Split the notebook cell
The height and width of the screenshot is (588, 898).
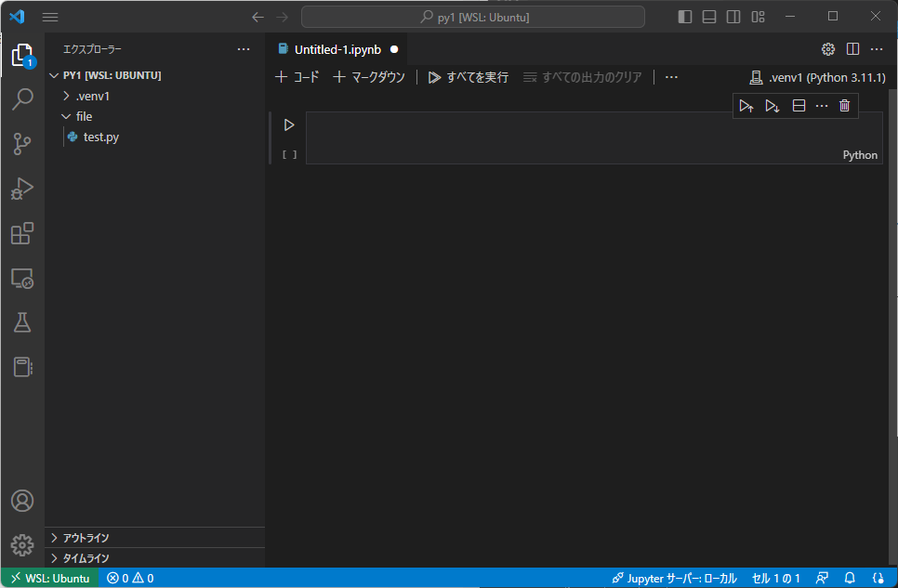[799, 105]
